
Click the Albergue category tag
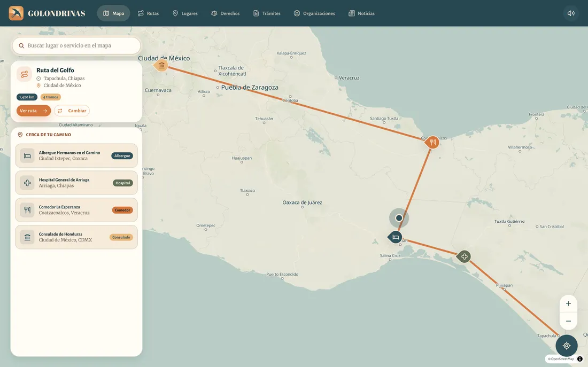(122, 155)
